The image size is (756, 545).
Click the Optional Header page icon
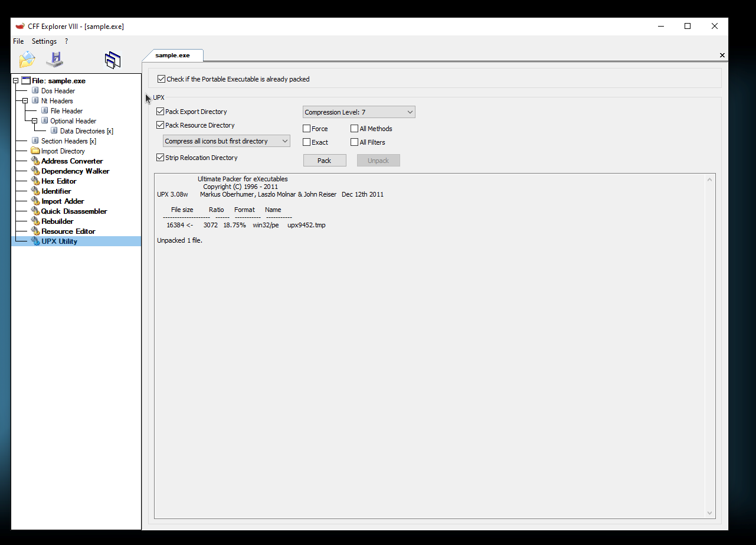[45, 121]
